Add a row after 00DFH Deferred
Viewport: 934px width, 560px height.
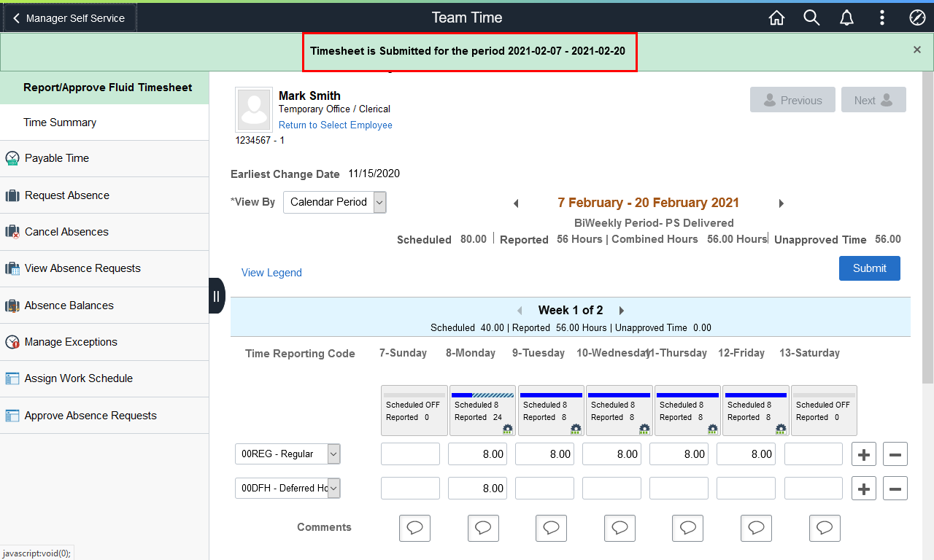click(864, 488)
